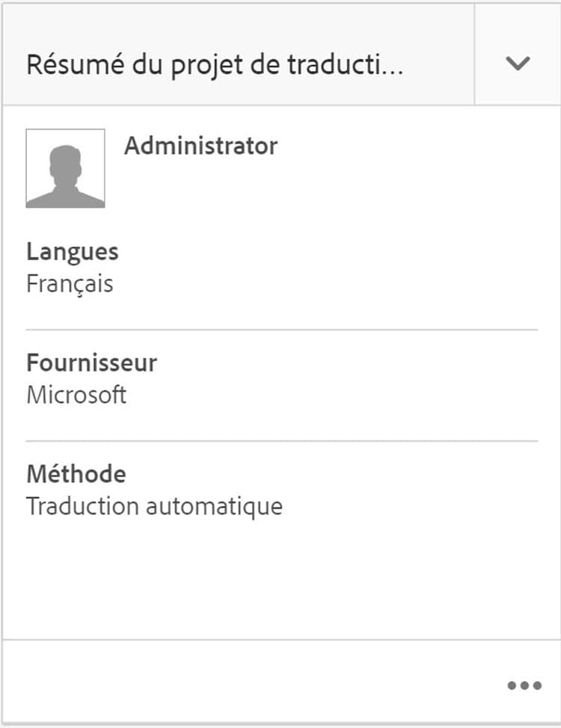Click the empty space right of Administrator
Image resolution: width=561 pixels, height=728 pixels.
[411, 146]
